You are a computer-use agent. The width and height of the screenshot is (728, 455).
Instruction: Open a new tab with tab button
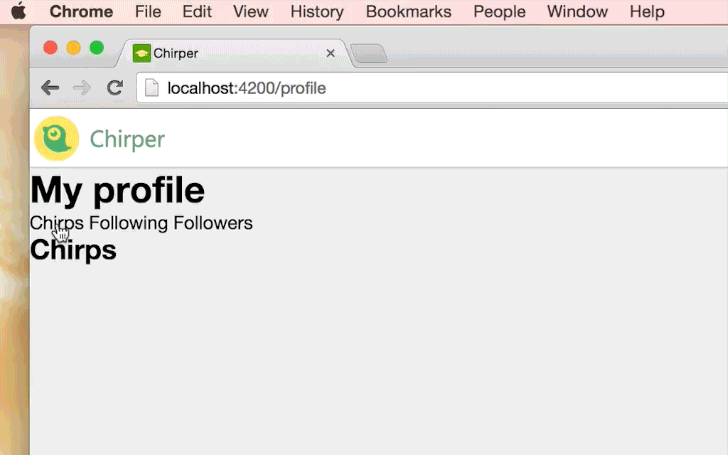pyautogui.click(x=369, y=54)
